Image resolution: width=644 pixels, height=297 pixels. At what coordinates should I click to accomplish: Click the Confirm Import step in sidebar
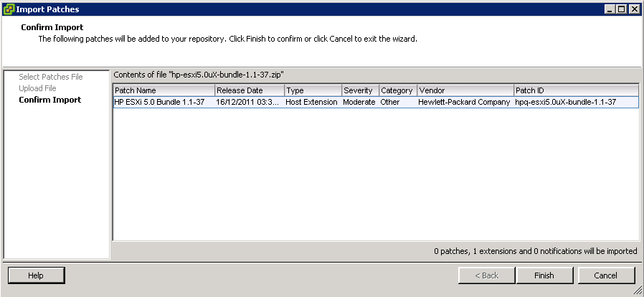tap(50, 100)
